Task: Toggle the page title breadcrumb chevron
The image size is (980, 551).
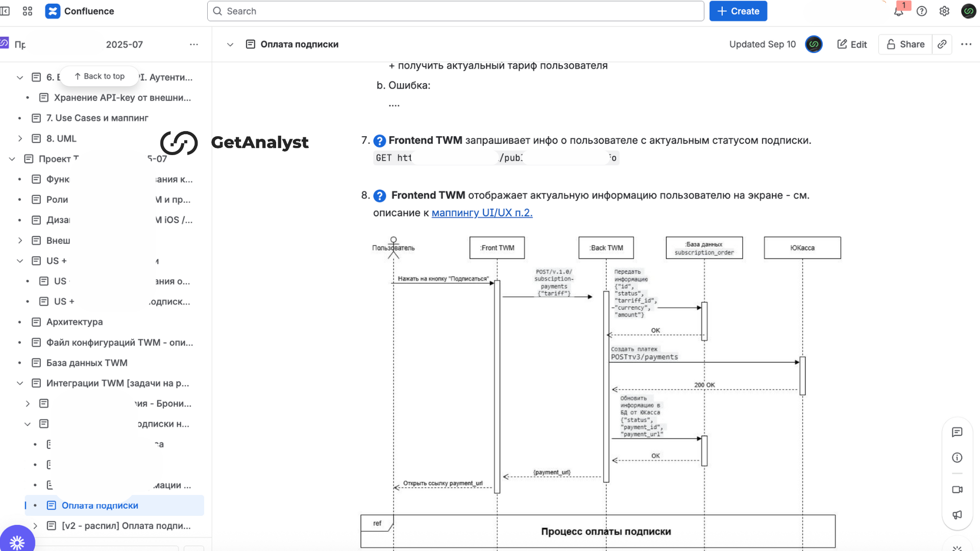Action: 230,44
